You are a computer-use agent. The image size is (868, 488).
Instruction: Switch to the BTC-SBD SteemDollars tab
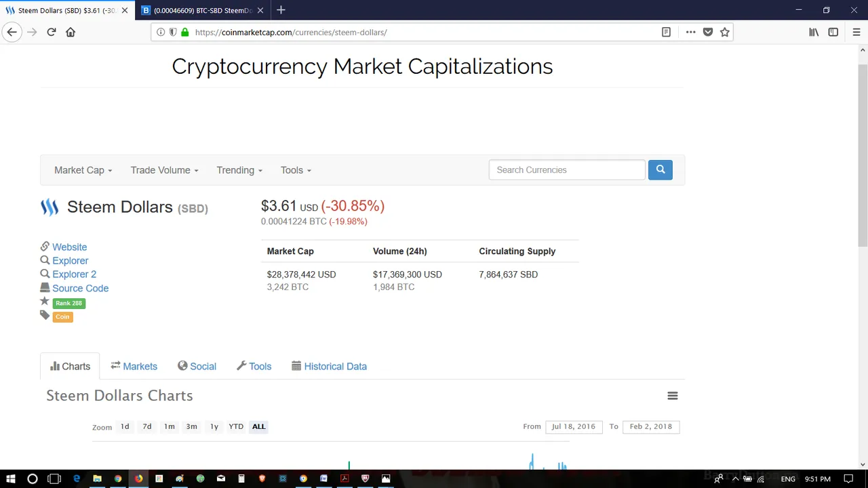(202, 10)
